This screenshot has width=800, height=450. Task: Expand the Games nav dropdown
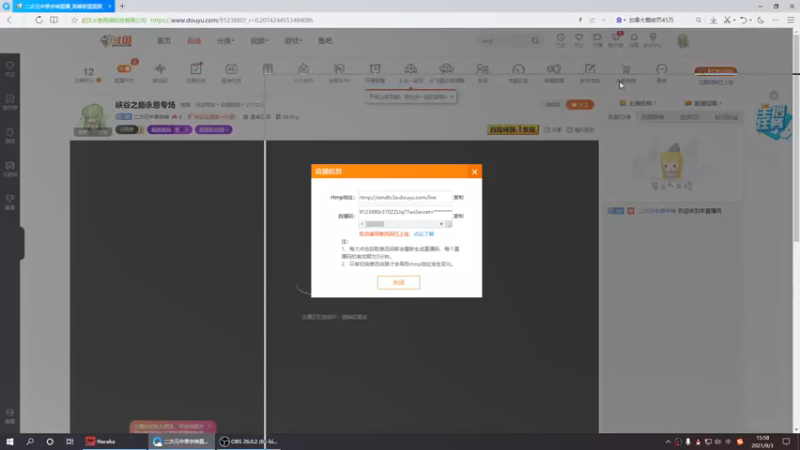293,41
